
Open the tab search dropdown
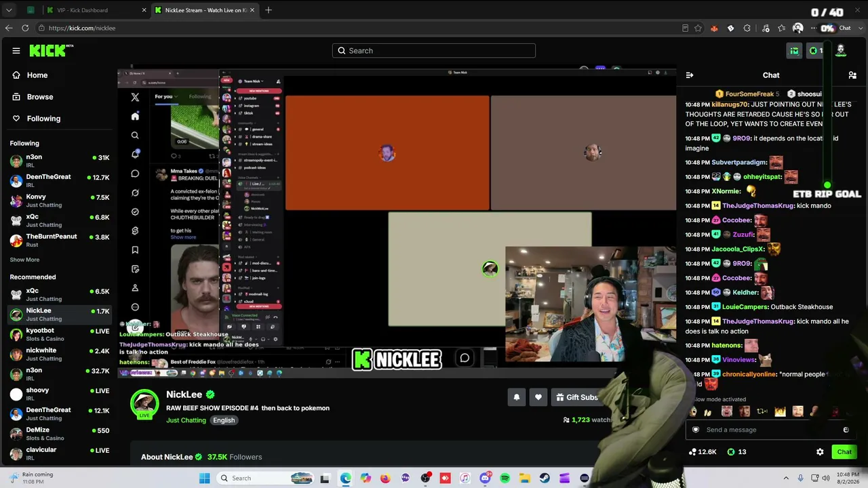(9, 10)
